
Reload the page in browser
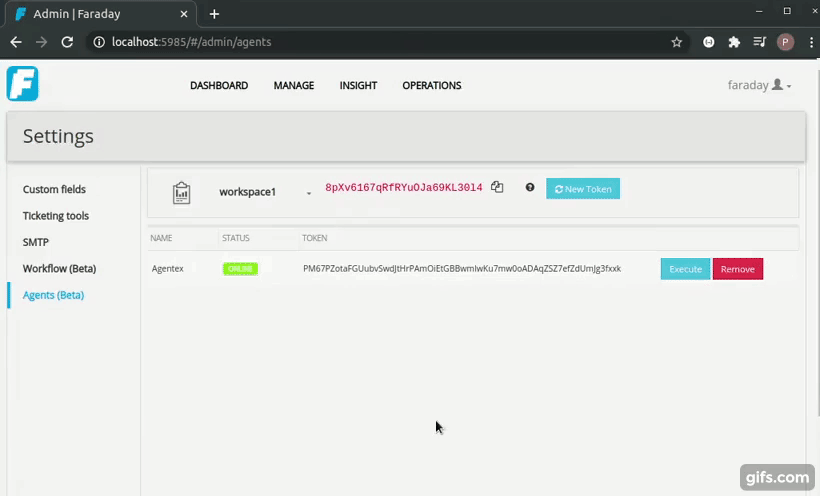[x=67, y=42]
